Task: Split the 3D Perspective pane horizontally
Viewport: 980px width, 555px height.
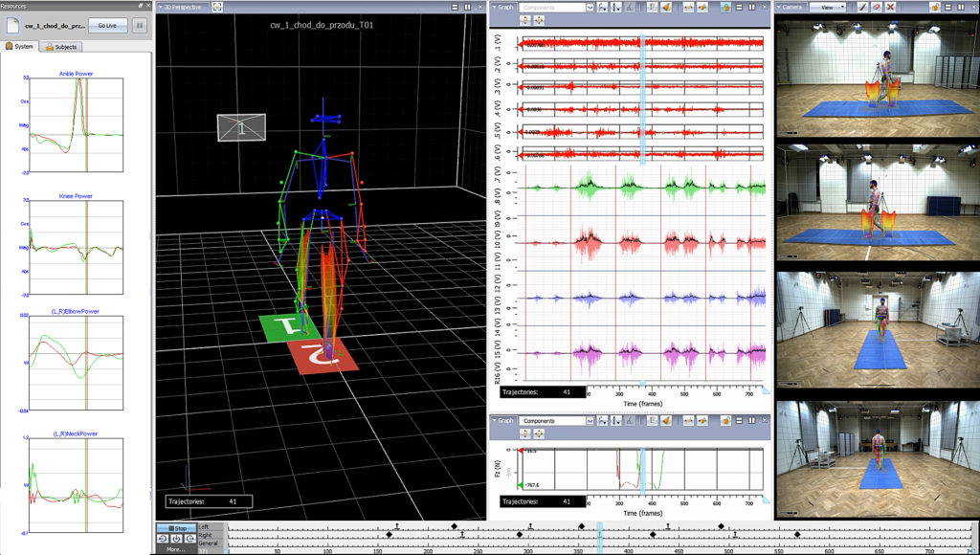Action: (455, 7)
